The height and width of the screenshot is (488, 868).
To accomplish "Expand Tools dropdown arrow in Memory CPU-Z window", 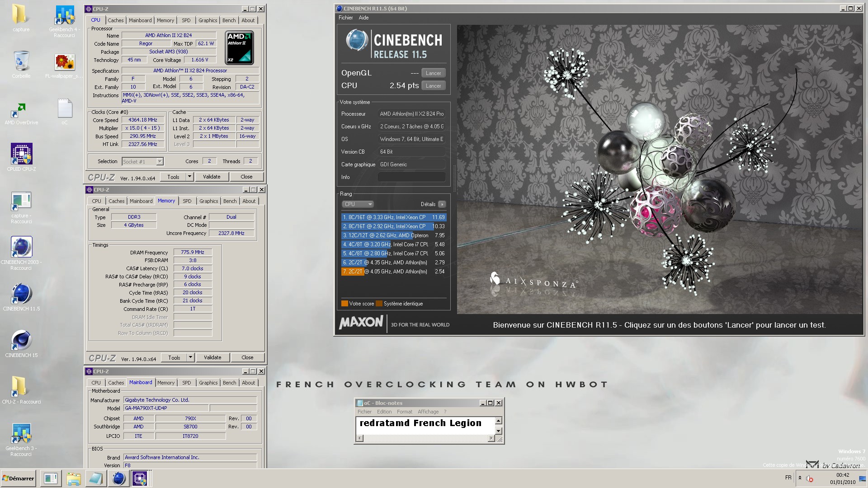I will point(191,357).
